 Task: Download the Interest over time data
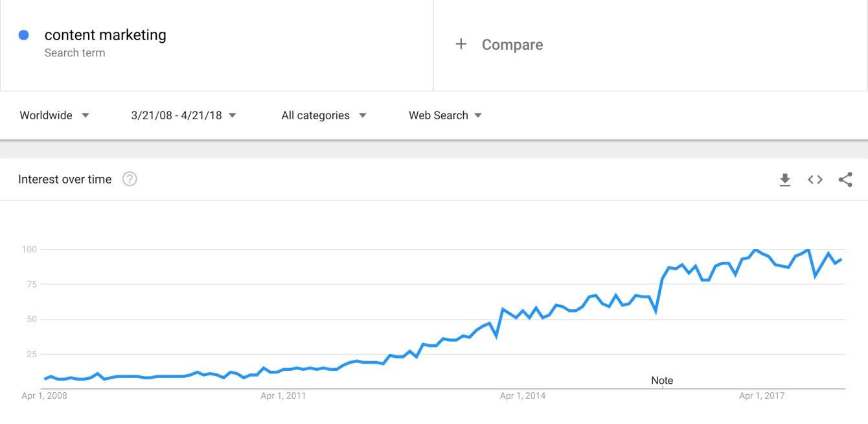point(785,180)
